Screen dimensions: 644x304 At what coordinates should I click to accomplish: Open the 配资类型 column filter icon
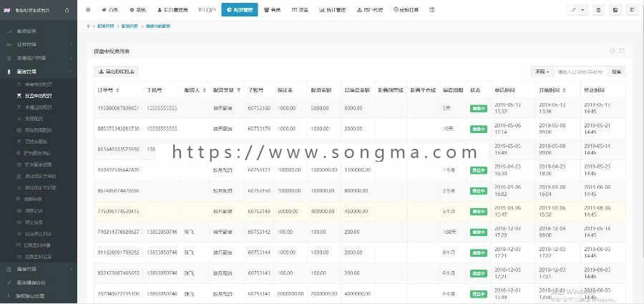[x=238, y=90]
